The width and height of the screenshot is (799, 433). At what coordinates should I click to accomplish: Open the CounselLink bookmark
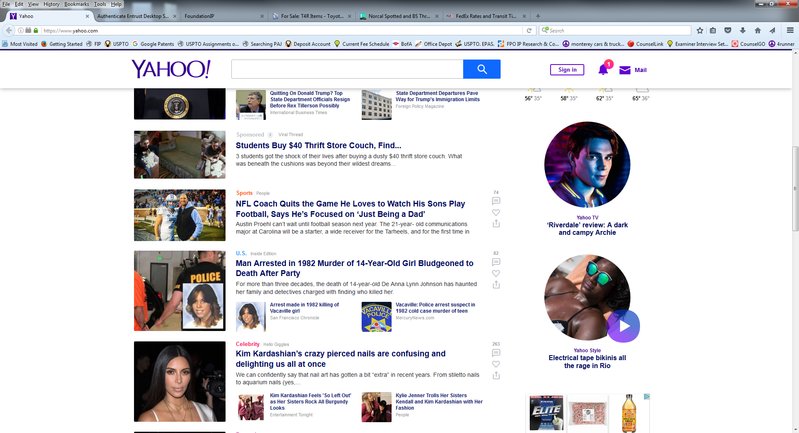[645, 44]
